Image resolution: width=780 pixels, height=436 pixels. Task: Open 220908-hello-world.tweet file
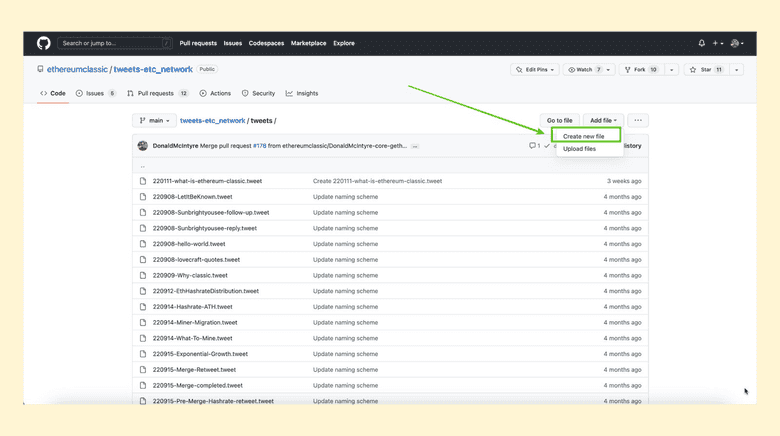click(189, 243)
